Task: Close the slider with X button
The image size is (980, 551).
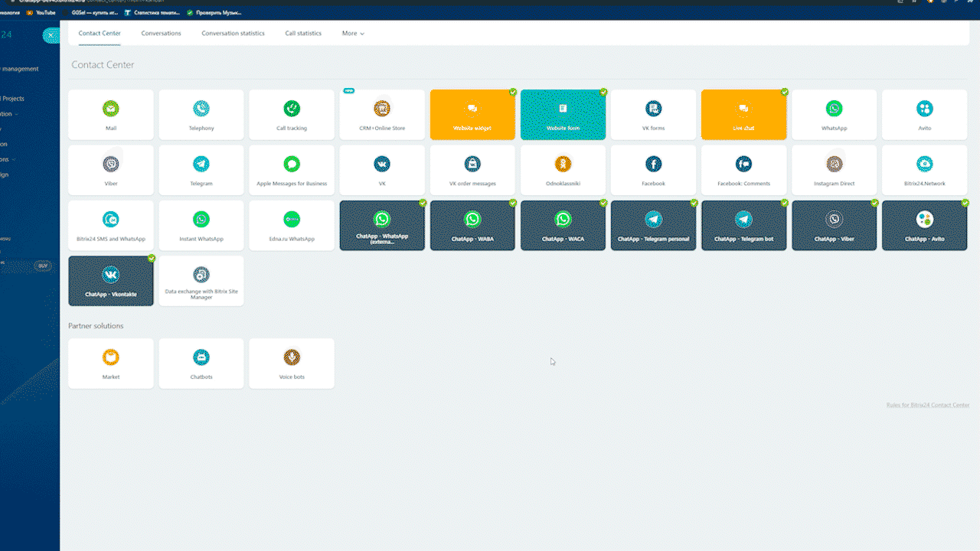Action: pyautogui.click(x=51, y=35)
